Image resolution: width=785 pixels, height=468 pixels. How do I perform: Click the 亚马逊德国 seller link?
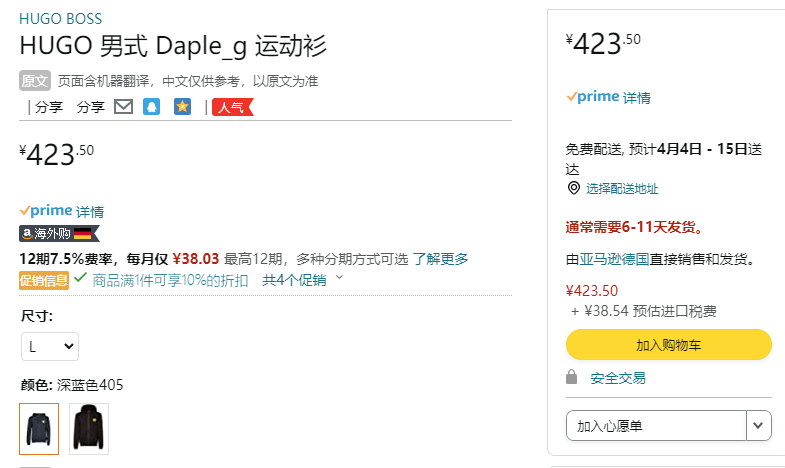click(x=614, y=259)
